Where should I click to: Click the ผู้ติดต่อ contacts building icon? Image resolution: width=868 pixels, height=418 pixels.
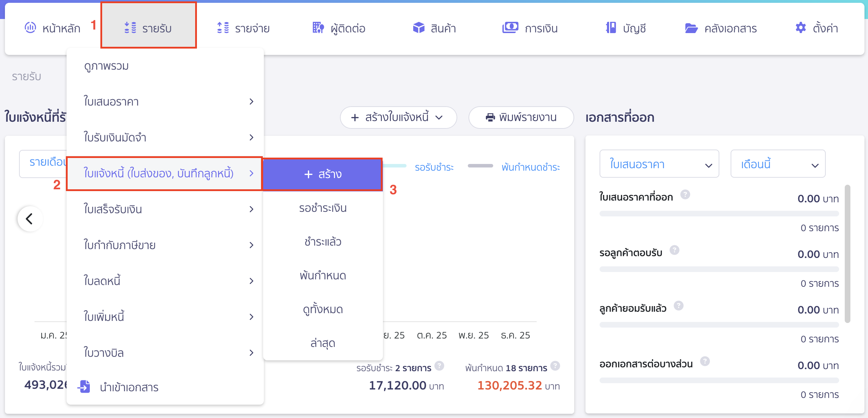click(x=318, y=27)
